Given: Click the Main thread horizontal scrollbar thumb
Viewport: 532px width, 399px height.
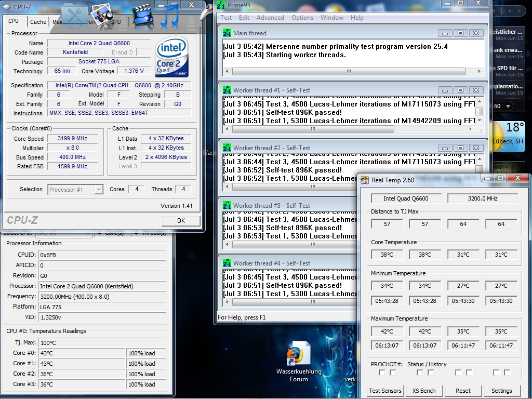Looking at the screenshot, I should point(349,72).
